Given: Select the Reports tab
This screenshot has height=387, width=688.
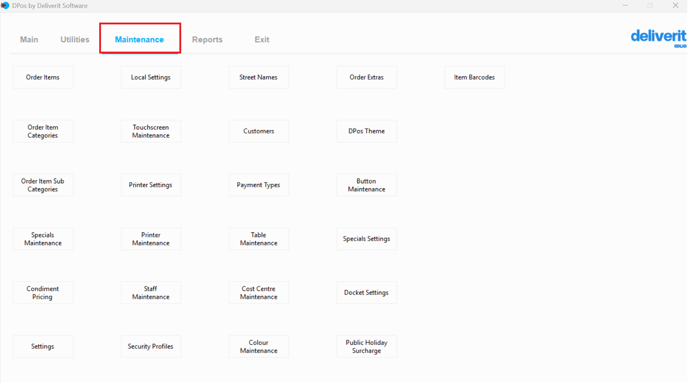Looking at the screenshot, I should tap(207, 39).
